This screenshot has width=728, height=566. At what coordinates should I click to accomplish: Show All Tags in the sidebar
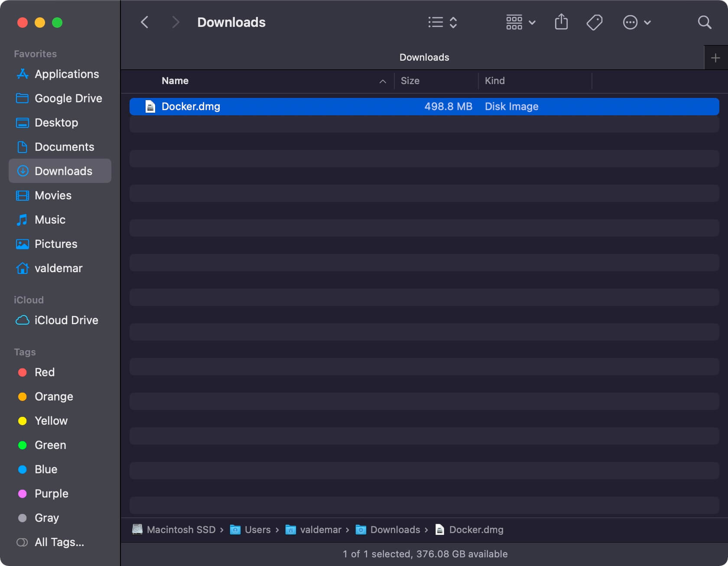click(60, 542)
